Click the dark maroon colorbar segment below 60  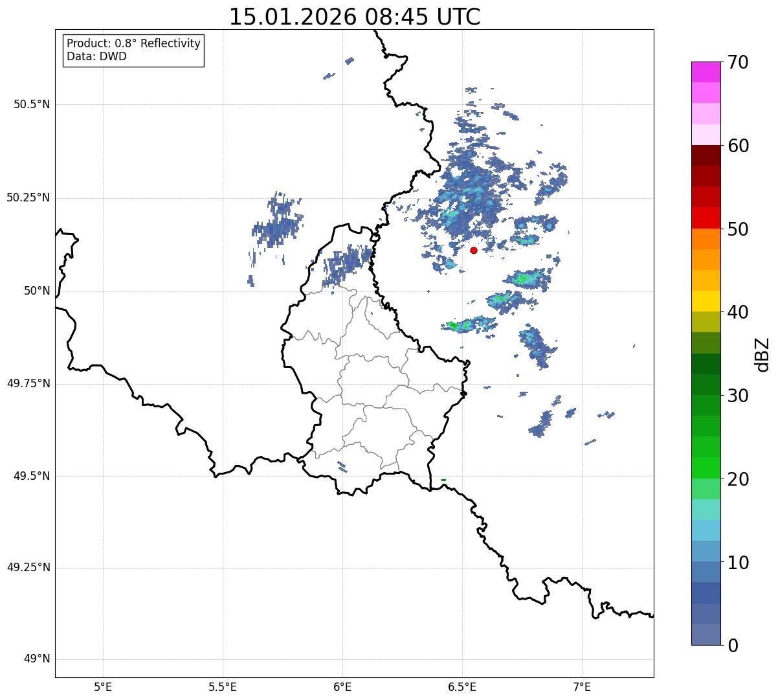click(x=706, y=155)
